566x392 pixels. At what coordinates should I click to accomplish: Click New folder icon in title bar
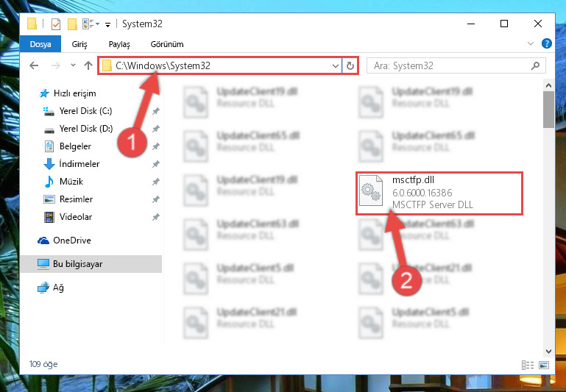72,24
